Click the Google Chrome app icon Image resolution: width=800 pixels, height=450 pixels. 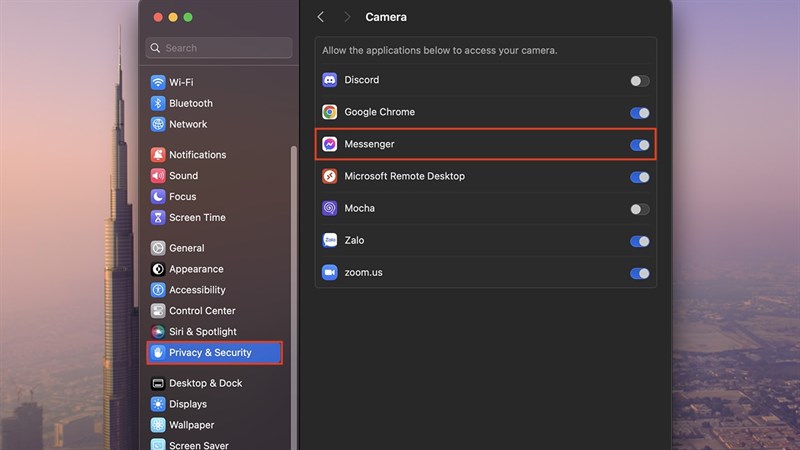(330, 112)
